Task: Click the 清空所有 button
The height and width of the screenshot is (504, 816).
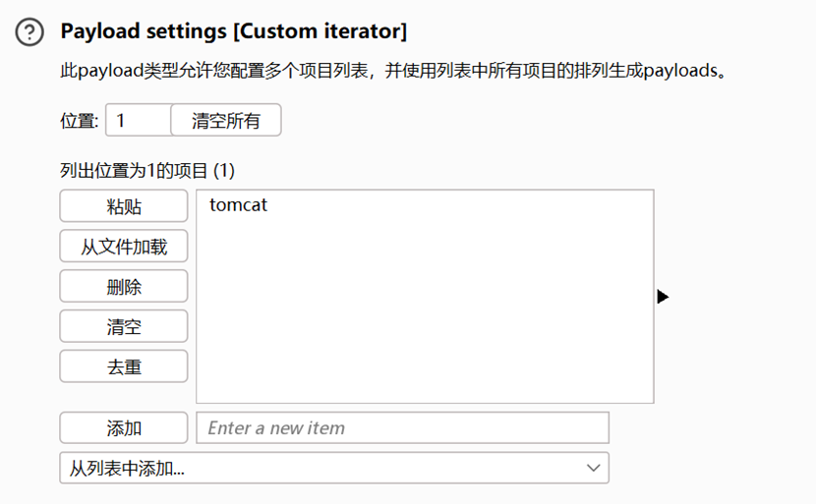Action: tap(226, 121)
